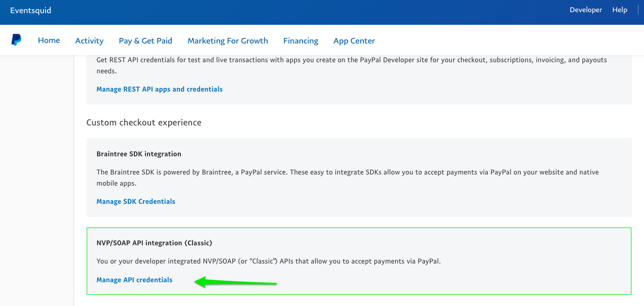
Task: Open App Center in navigation bar
Action: click(354, 41)
